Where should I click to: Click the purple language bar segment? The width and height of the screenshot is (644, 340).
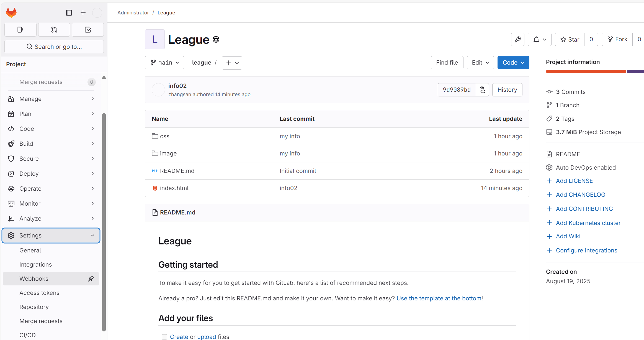635,71
